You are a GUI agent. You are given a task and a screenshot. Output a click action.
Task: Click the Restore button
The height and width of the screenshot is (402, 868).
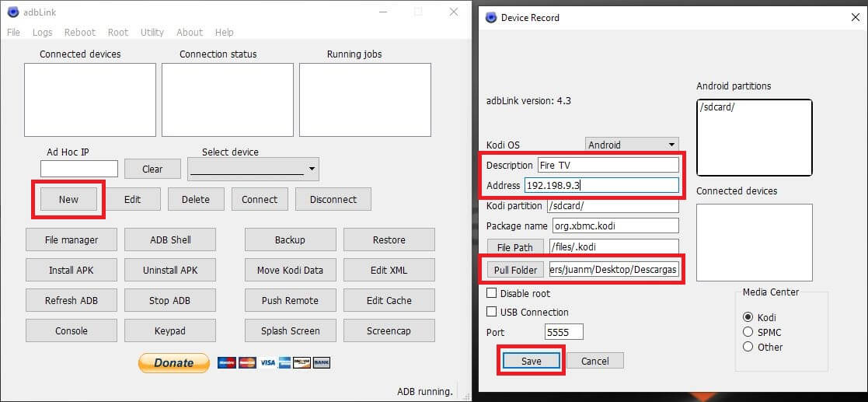point(389,239)
